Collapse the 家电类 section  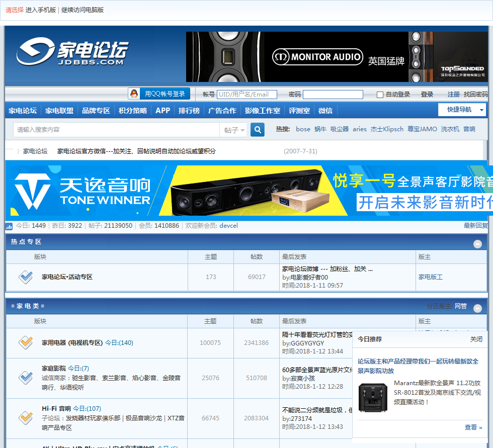point(477,309)
